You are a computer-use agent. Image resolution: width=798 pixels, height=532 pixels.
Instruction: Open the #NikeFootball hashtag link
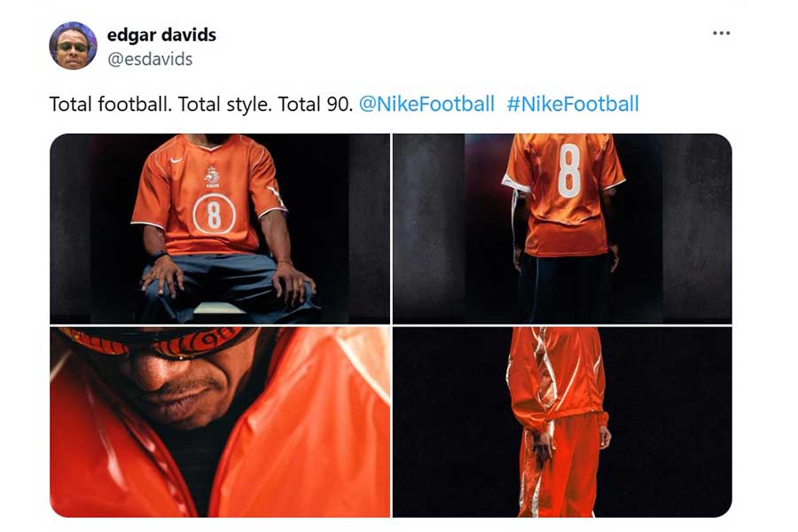pos(573,104)
